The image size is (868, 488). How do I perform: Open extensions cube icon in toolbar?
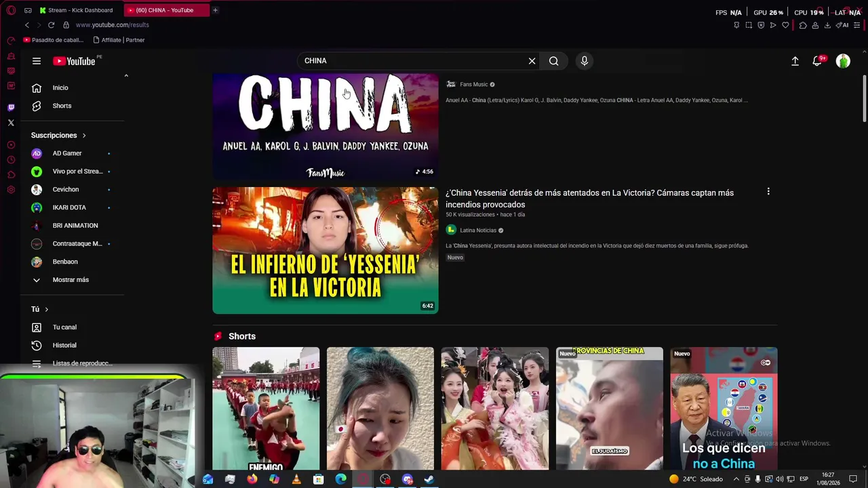coord(803,25)
